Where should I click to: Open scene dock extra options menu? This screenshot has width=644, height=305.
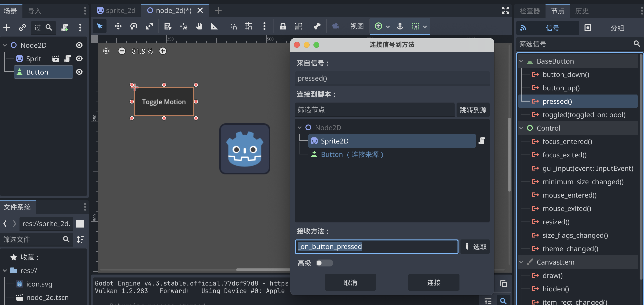click(80, 28)
